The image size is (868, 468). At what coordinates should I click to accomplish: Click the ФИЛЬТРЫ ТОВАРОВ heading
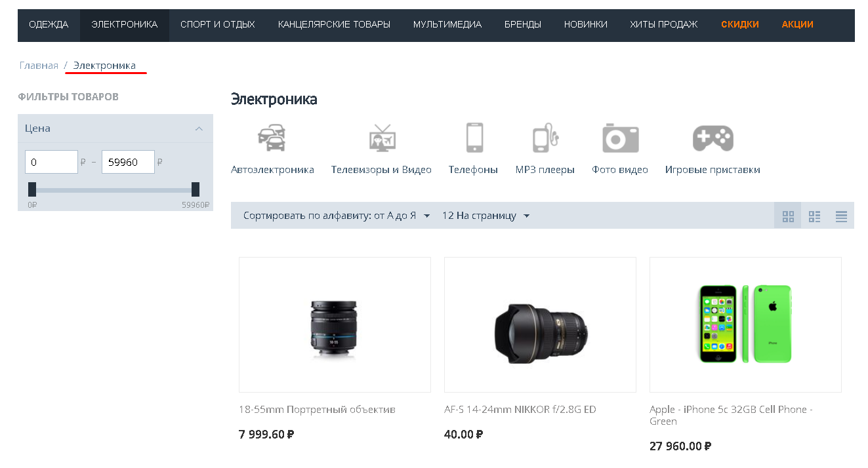[x=68, y=97]
